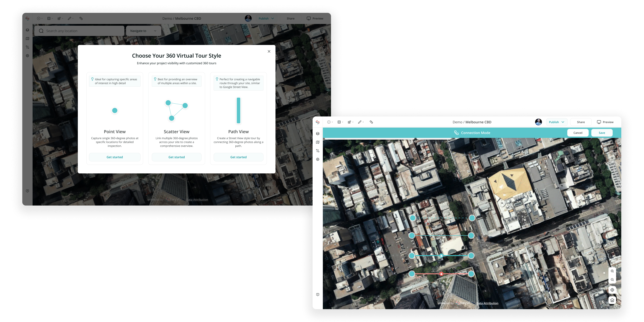Click route path icon in Connection Mode sidebar
Image resolution: width=644 pixels, height=322 pixels.
[318, 151]
